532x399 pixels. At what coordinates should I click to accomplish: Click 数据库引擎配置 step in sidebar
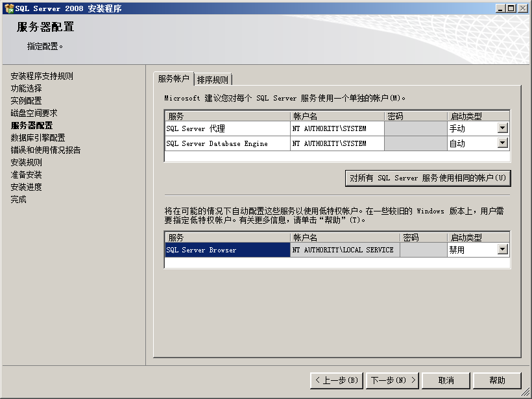coord(38,138)
